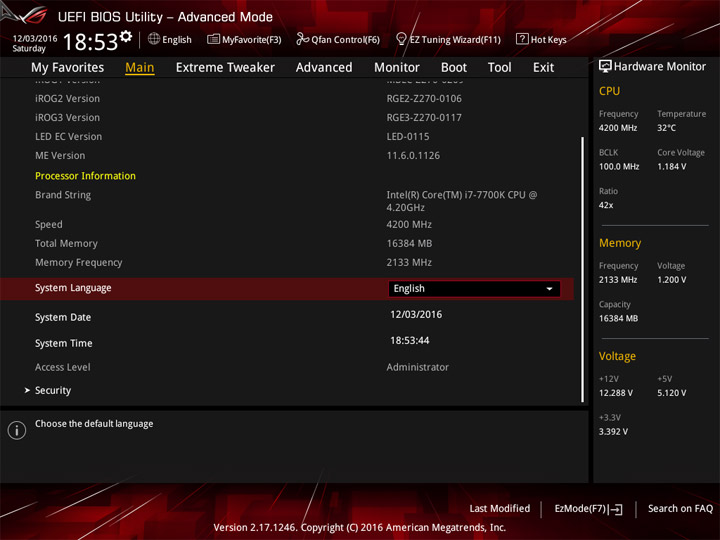
Task: Click the +5V 5.120 V reading
Action: [671, 393]
